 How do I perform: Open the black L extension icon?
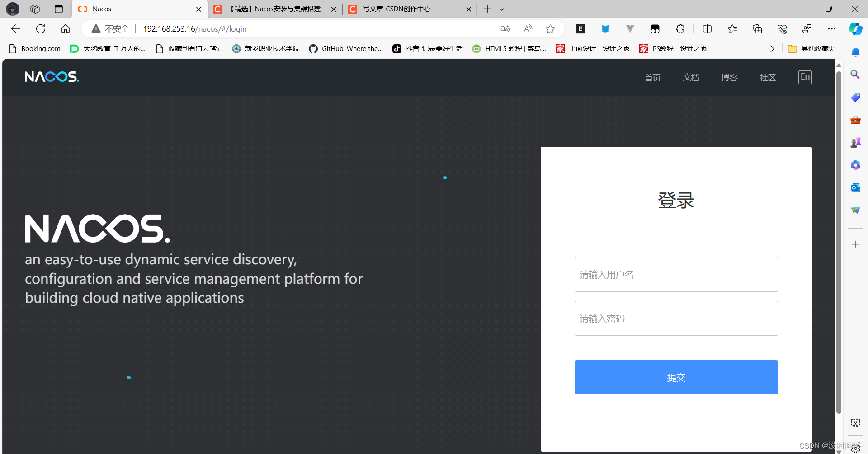(580, 29)
